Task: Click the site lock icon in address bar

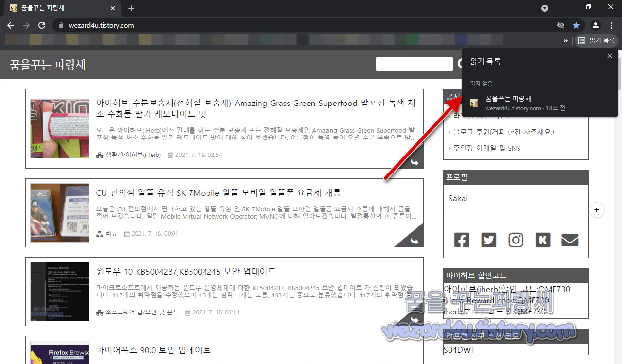Action: pyautogui.click(x=60, y=25)
